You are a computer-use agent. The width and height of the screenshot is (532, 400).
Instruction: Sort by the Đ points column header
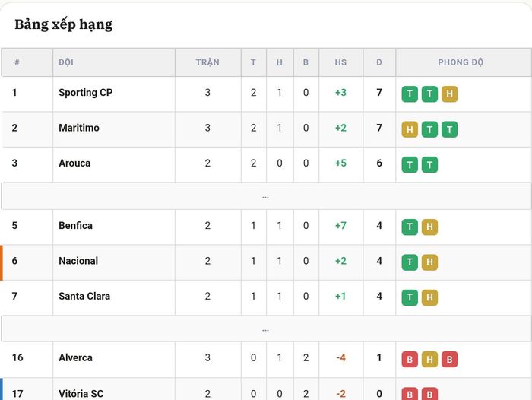coord(379,62)
